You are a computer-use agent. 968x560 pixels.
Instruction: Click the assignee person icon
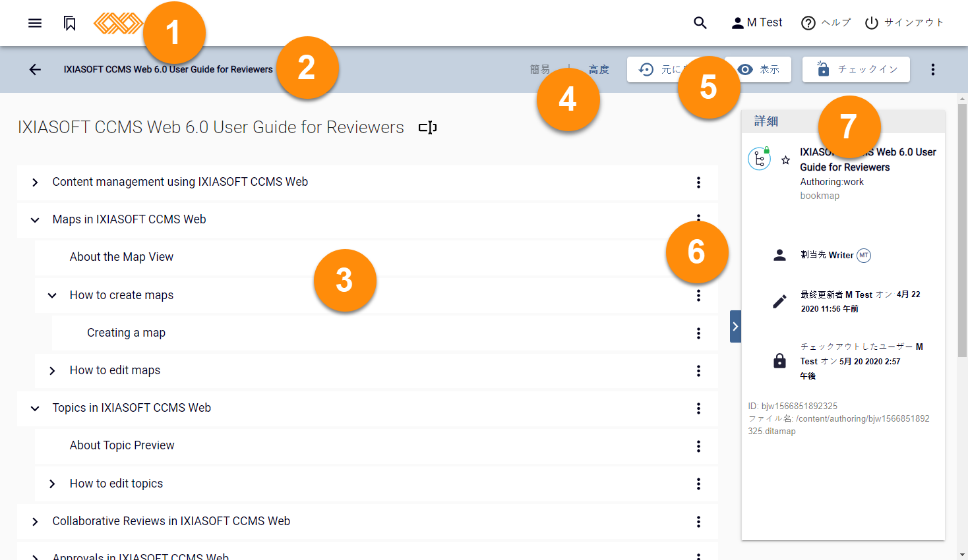tap(779, 256)
